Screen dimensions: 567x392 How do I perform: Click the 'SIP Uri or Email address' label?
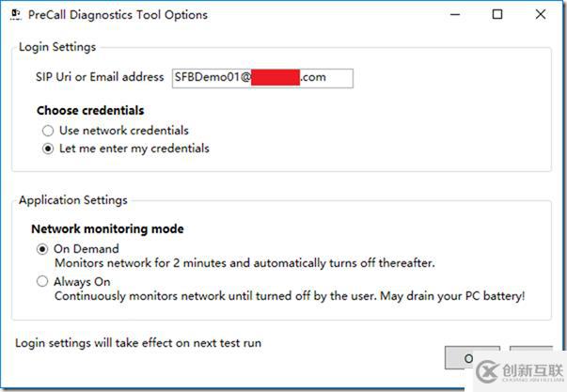pos(100,77)
